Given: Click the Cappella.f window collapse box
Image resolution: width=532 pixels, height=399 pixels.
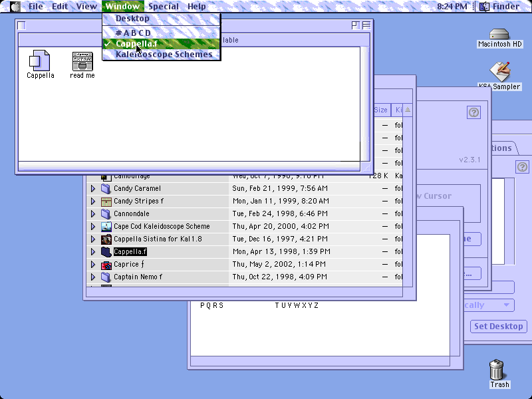Looking at the screenshot, I should [366, 25].
